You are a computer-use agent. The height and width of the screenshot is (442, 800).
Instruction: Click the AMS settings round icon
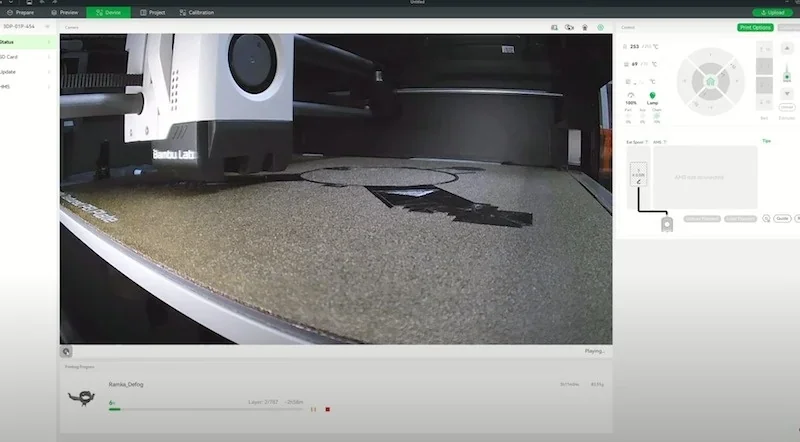click(766, 218)
